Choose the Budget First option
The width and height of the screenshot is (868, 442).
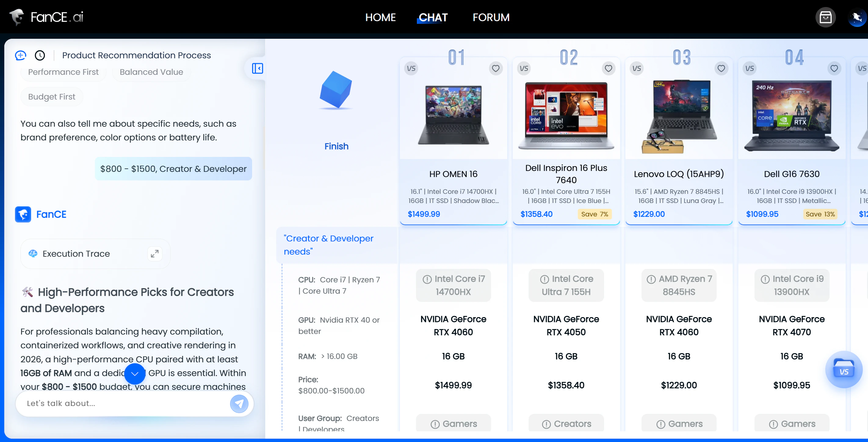pyautogui.click(x=52, y=97)
